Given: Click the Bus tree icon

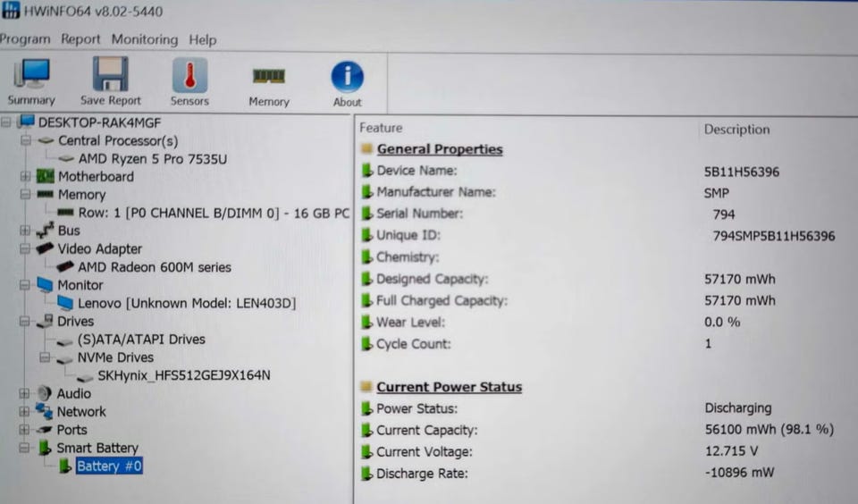Looking at the screenshot, I should 45,231.
